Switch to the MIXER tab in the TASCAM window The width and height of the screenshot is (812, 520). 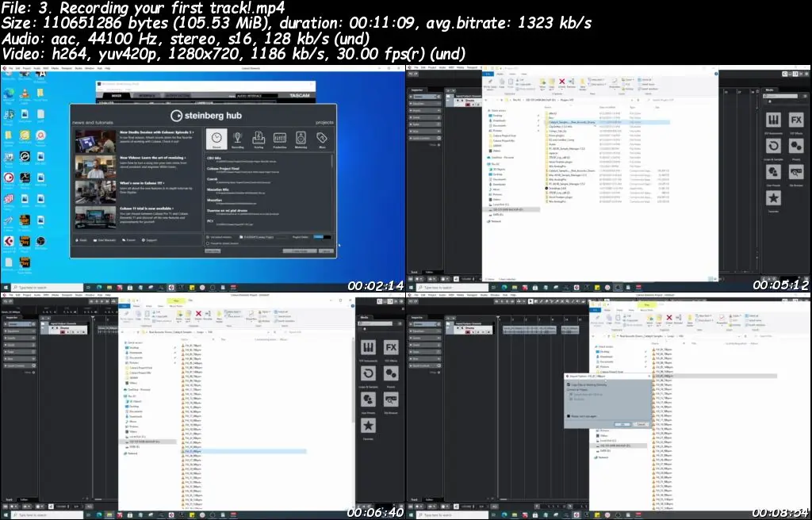point(117,95)
